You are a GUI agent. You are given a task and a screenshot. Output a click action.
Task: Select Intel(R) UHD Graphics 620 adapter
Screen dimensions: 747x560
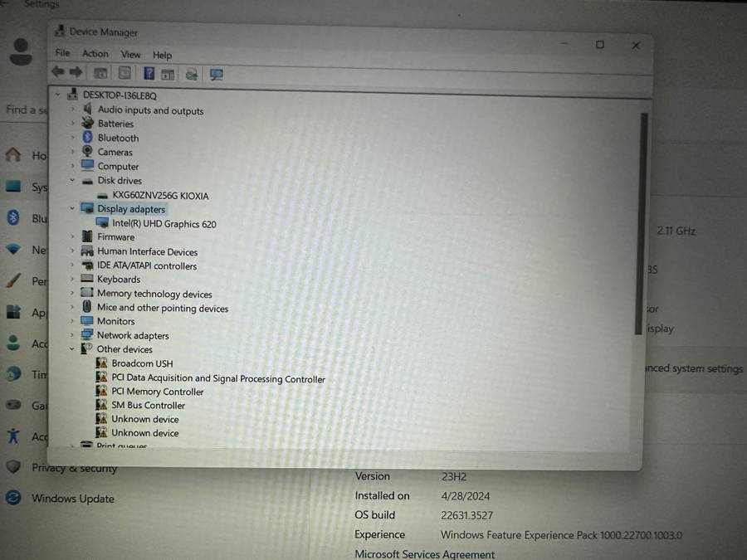pos(164,224)
